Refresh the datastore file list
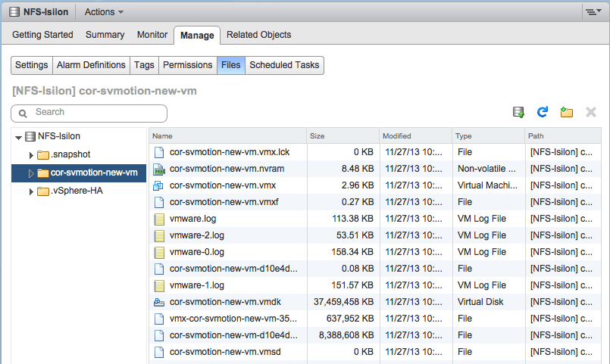The image size is (610, 364). (x=543, y=112)
